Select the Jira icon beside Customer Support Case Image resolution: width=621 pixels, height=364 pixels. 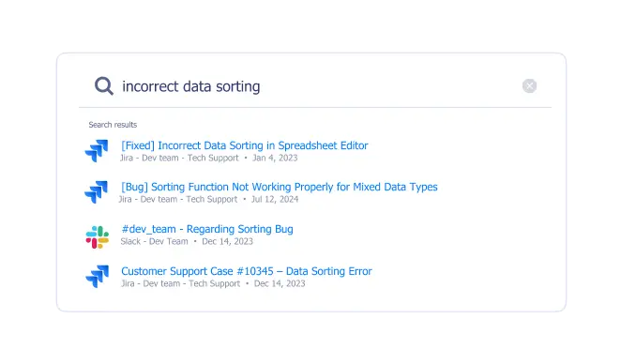[x=97, y=276]
